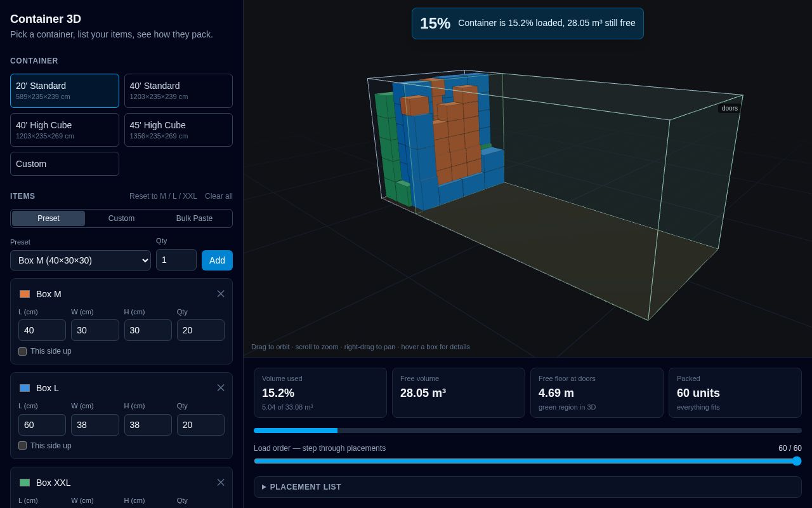Viewport: 812px width, 508px height.
Task: Switch to the Preset items tab
Action: (x=48, y=218)
